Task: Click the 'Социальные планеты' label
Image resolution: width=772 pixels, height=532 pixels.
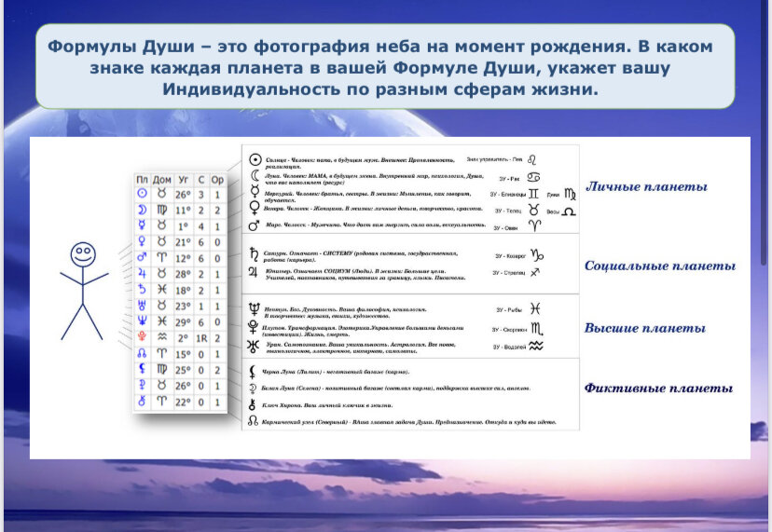Action: pyautogui.click(x=660, y=266)
